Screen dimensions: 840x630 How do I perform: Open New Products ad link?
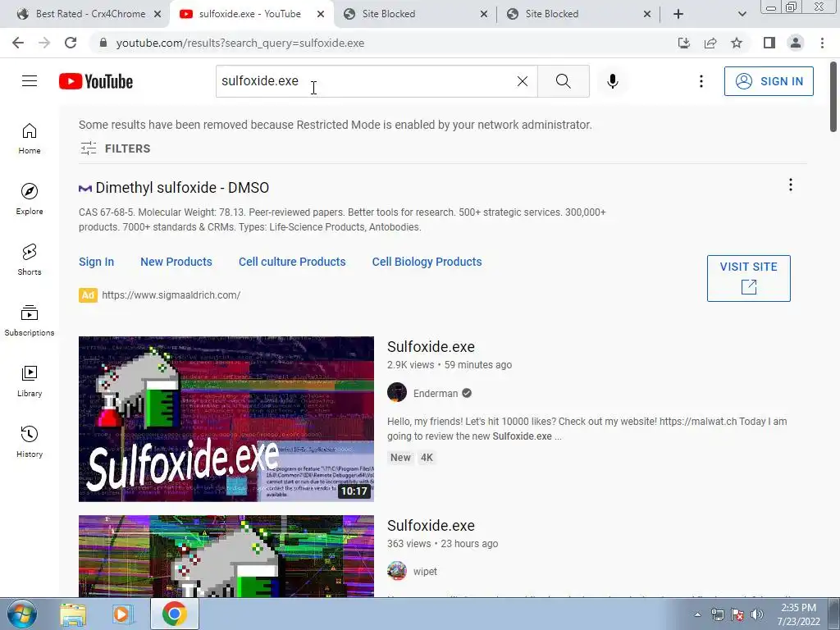176,262
